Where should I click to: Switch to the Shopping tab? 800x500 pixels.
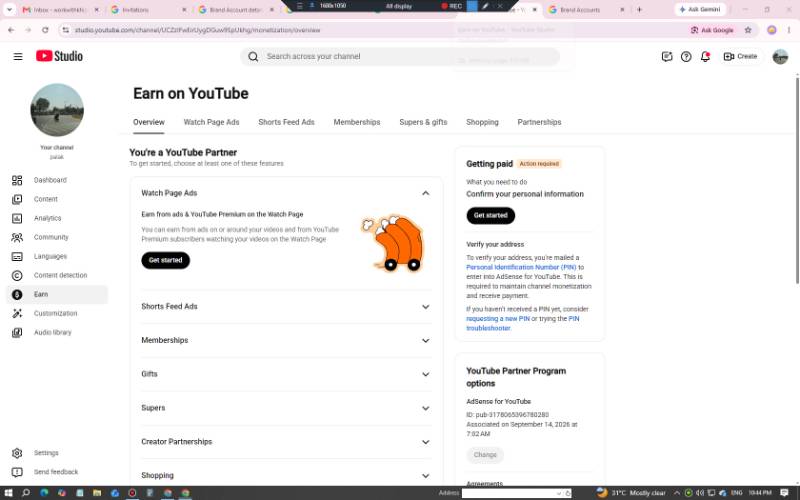(482, 122)
